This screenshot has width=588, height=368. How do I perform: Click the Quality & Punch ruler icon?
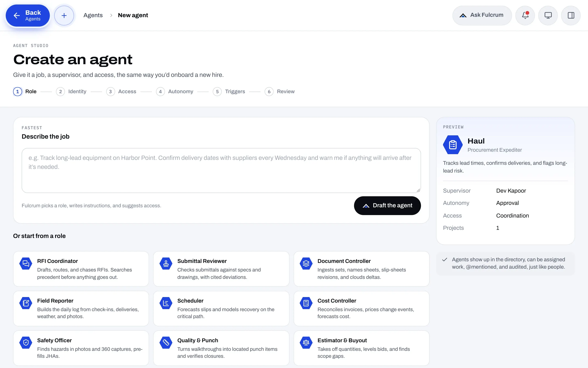coord(166,343)
